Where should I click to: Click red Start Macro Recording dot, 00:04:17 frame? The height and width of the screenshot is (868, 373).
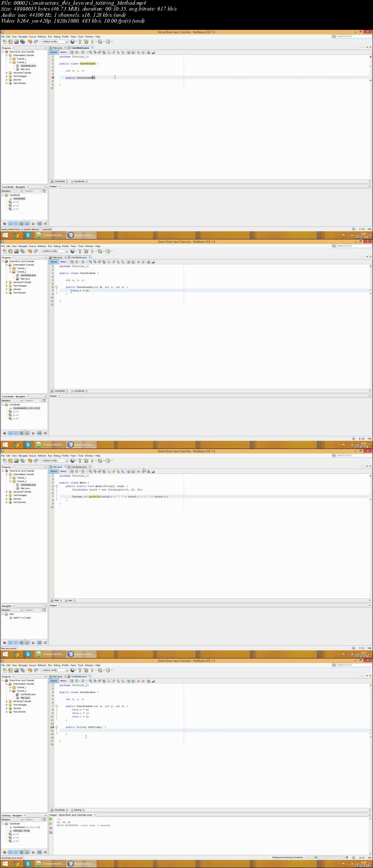point(138,262)
